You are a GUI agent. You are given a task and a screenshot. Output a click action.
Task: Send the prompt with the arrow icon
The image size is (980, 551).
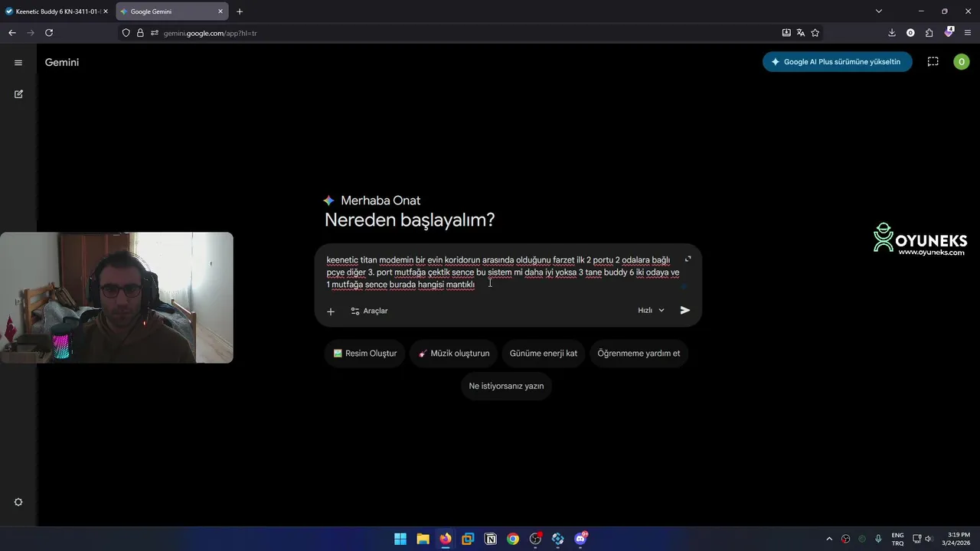coord(685,311)
